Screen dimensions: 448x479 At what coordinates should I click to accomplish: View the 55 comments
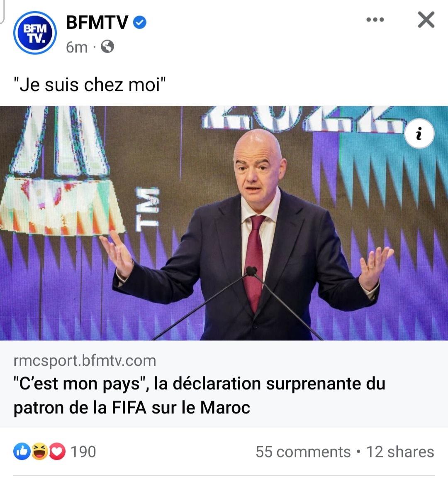coord(303,452)
